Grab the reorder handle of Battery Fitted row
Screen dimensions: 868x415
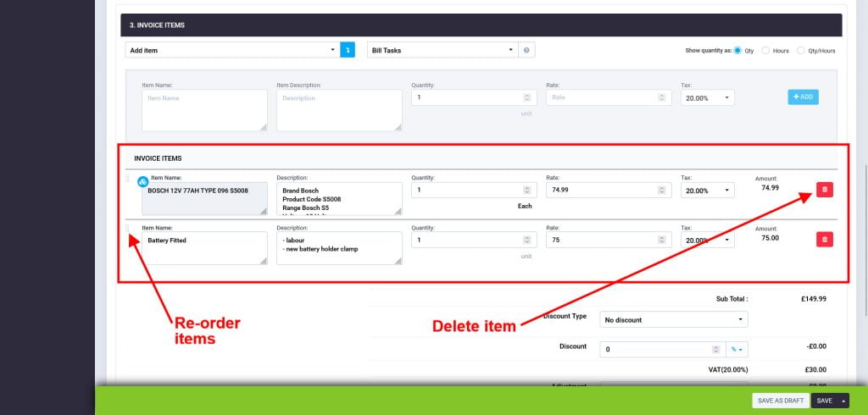(x=127, y=228)
